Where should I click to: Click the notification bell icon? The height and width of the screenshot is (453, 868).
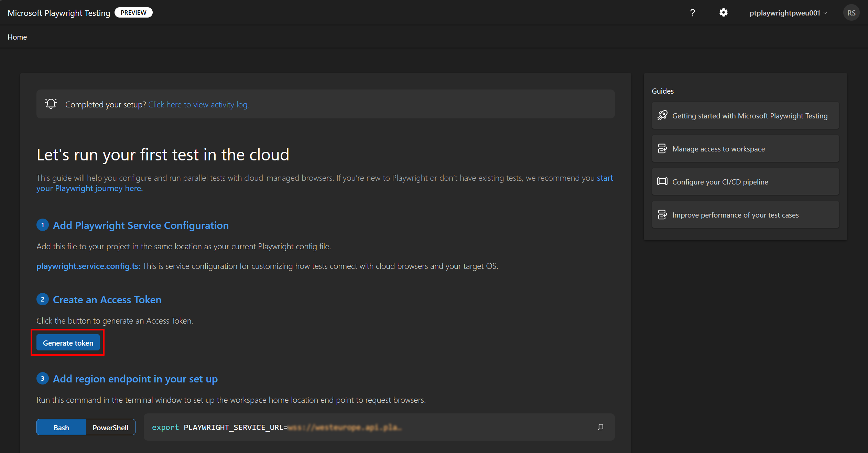(51, 104)
